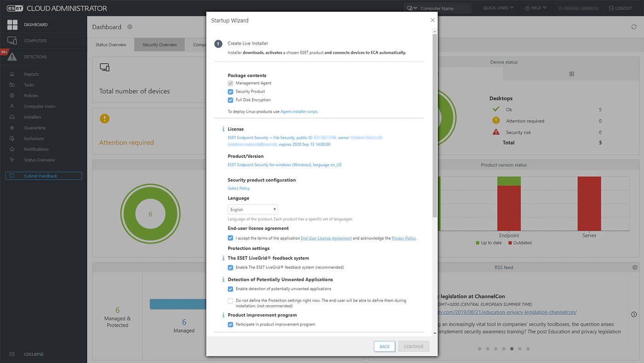Click the Policies gear icon in sidebar
644x363 pixels.
(12, 96)
